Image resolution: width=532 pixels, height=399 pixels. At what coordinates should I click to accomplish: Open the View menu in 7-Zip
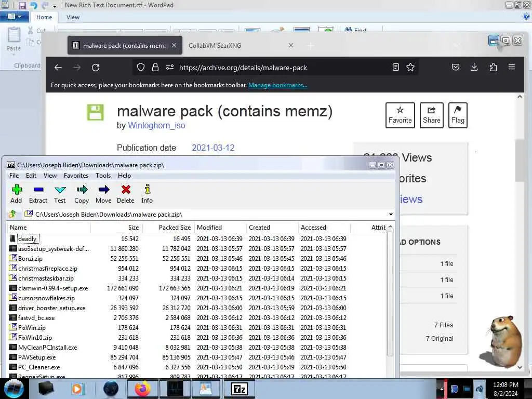click(x=50, y=176)
